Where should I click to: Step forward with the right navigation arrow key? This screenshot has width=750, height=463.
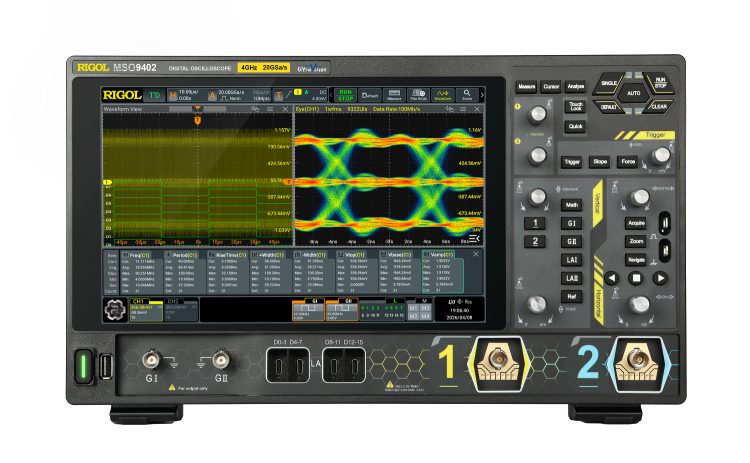click(x=661, y=278)
